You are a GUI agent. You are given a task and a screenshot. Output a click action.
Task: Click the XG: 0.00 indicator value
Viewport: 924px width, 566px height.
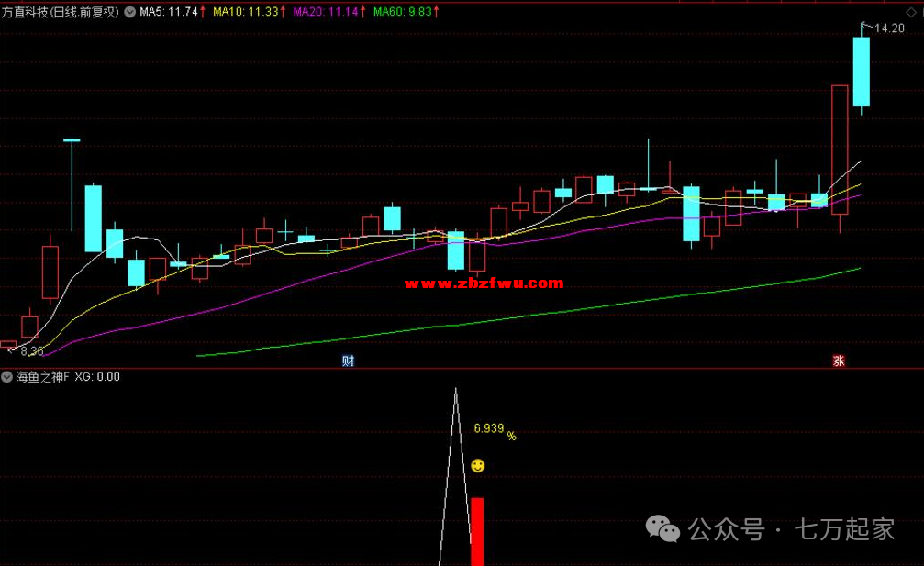(97, 377)
